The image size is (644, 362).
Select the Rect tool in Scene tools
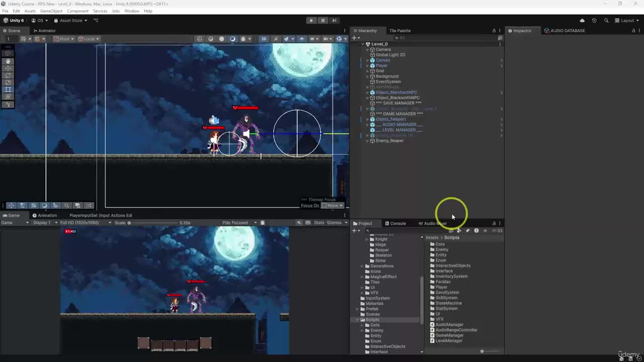coord(8,89)
